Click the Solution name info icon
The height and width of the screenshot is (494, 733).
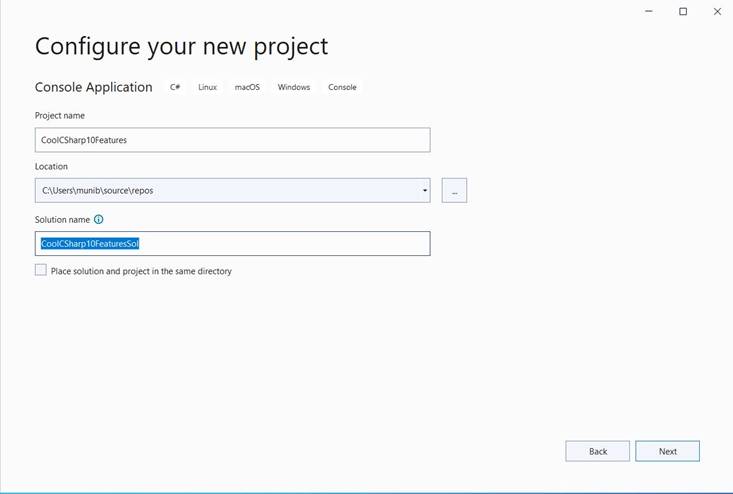coord(99,219)
